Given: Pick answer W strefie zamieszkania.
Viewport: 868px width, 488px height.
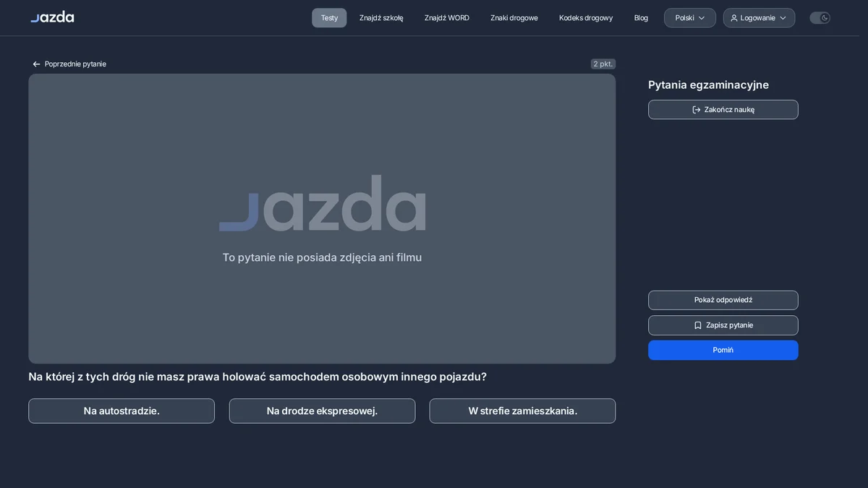Looking at the screenshot, I should pos(522,411).
